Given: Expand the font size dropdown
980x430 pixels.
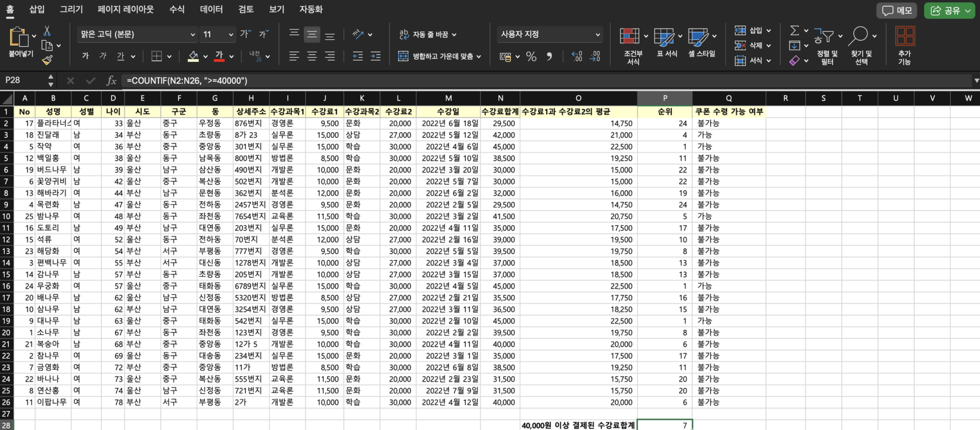Looking at the screenshot, I should pyautogui.click(x=231, y=35).
